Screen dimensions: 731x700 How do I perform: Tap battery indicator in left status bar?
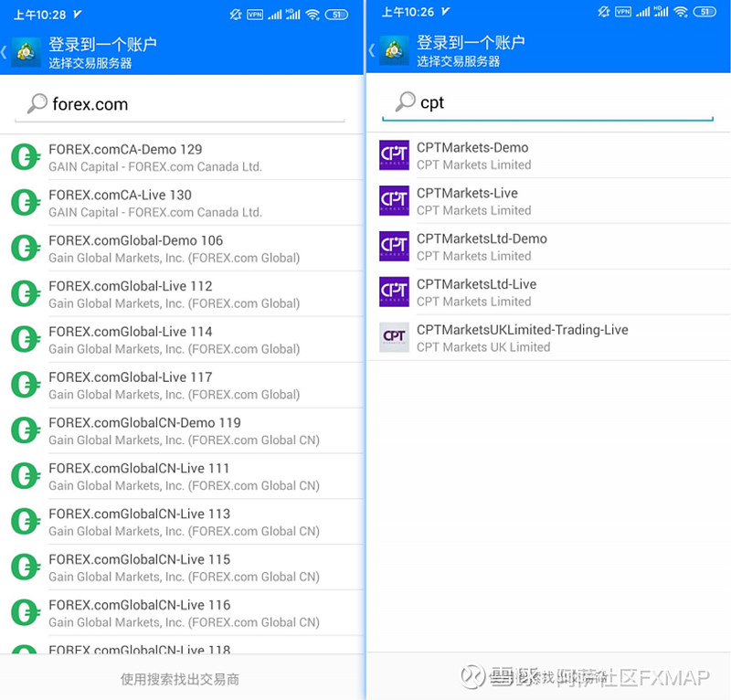tap(336, 15)
